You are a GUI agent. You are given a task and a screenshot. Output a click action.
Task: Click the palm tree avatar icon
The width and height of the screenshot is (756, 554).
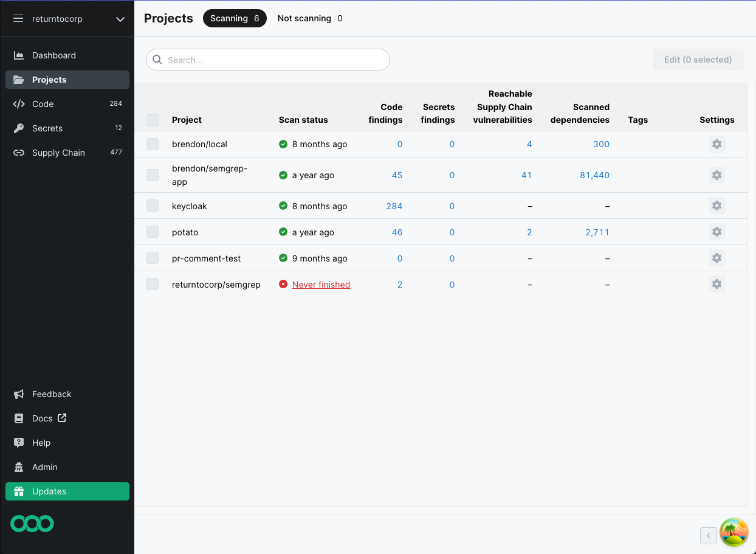(734, 532)
